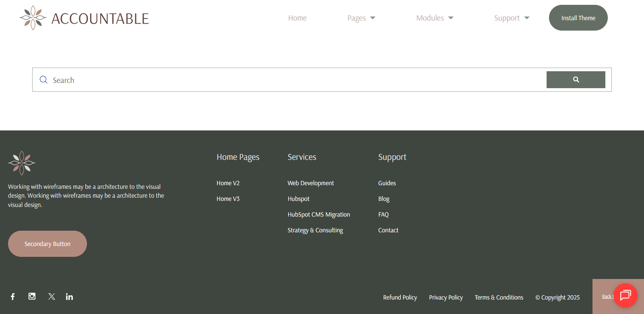Click the Accountable logo in header
The width and height of the screenshot is (644, 314).
84,18
